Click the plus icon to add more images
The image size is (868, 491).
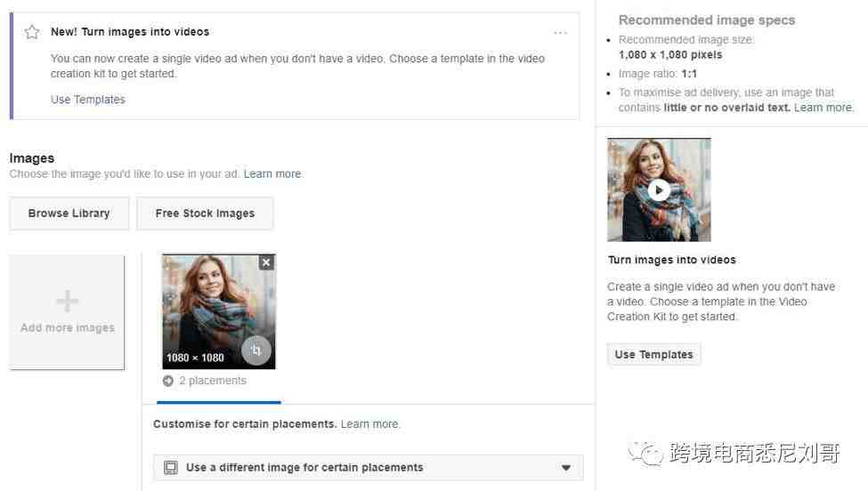click(x=67, y=302)
